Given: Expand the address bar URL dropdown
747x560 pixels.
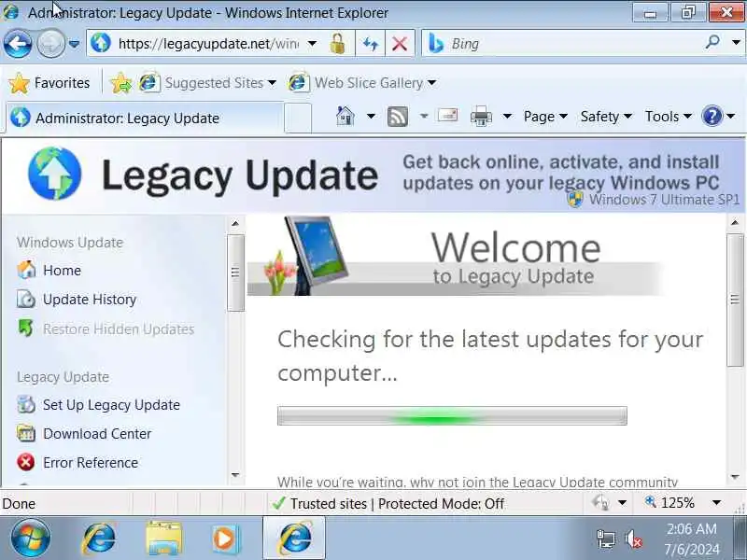Looking at the screenshot, I should pyautogui.click(x=312, y=44).
